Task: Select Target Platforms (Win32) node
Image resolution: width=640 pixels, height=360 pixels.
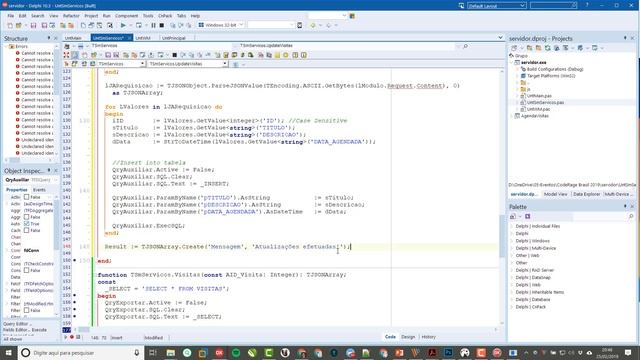Action: pyautogui.click(x=551, y=76)
